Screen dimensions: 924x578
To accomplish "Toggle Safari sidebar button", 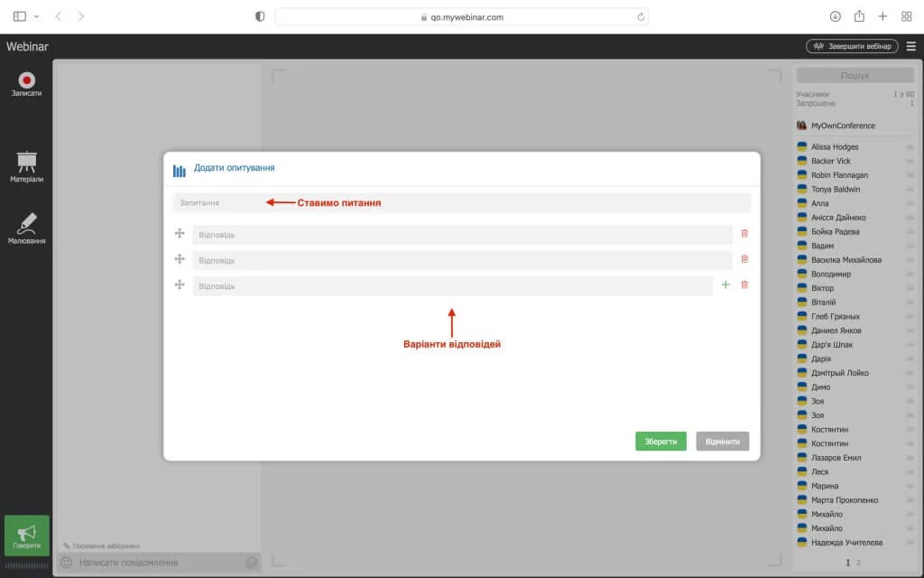I will click(x=20, y=16).
